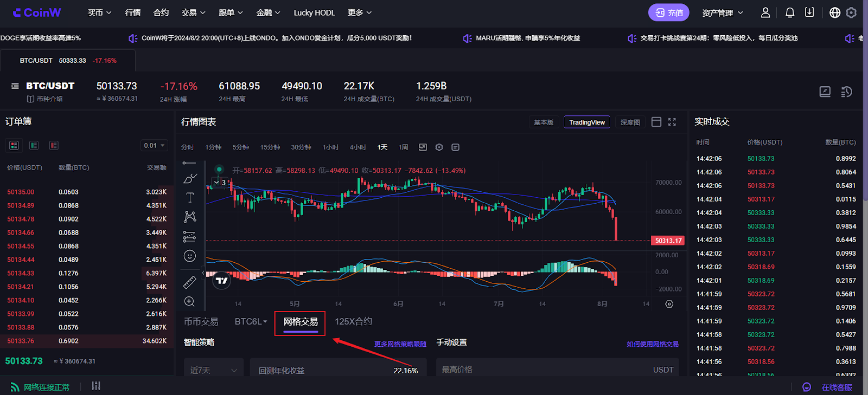The image size is (868, 395).
Task: Collapse the drawing toolbar handle
Action: (x=203, y=273)
